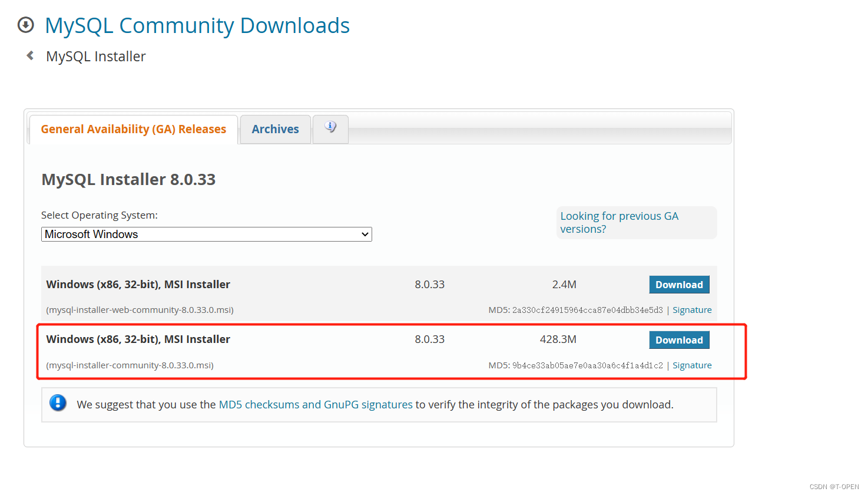Click the Select Operating System label
868x495 pixels.
(100, 215)
